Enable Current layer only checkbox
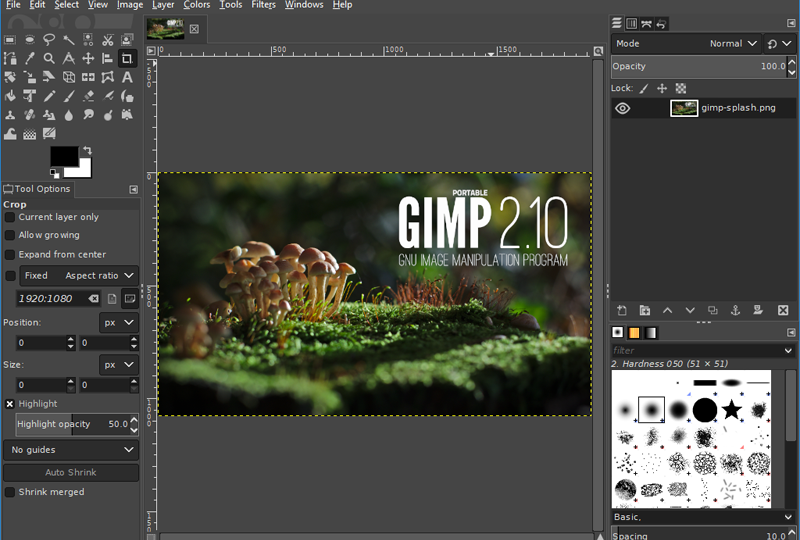800x540 pixels. click(10, 217)
